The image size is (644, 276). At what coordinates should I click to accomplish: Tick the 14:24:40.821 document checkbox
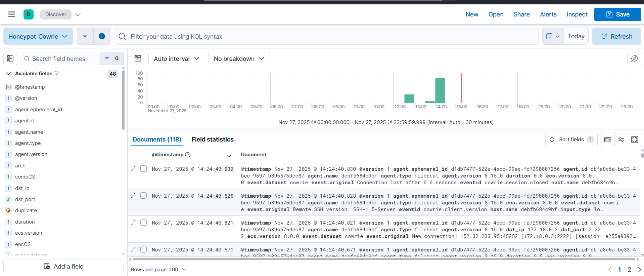(x=144, y=223)
